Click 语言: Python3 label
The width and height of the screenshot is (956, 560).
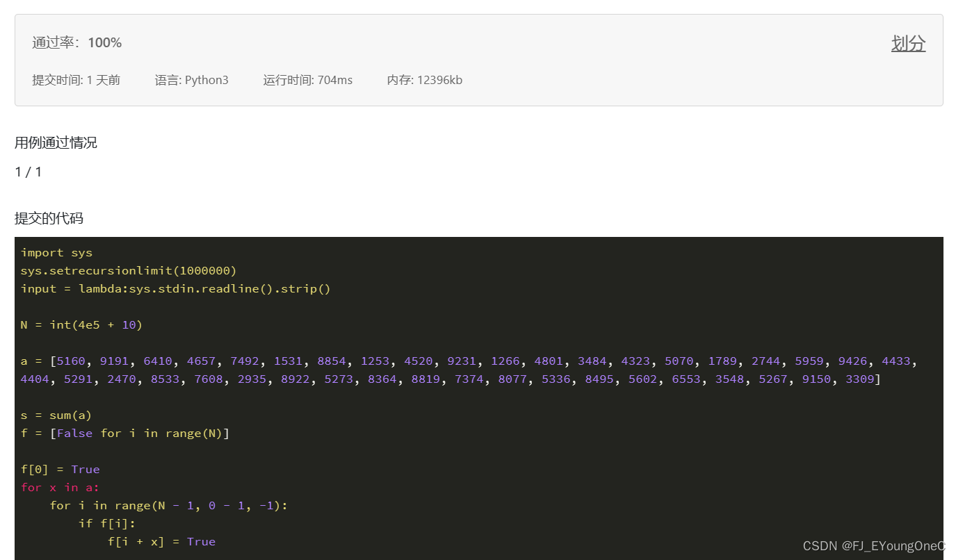coord(191,80)
